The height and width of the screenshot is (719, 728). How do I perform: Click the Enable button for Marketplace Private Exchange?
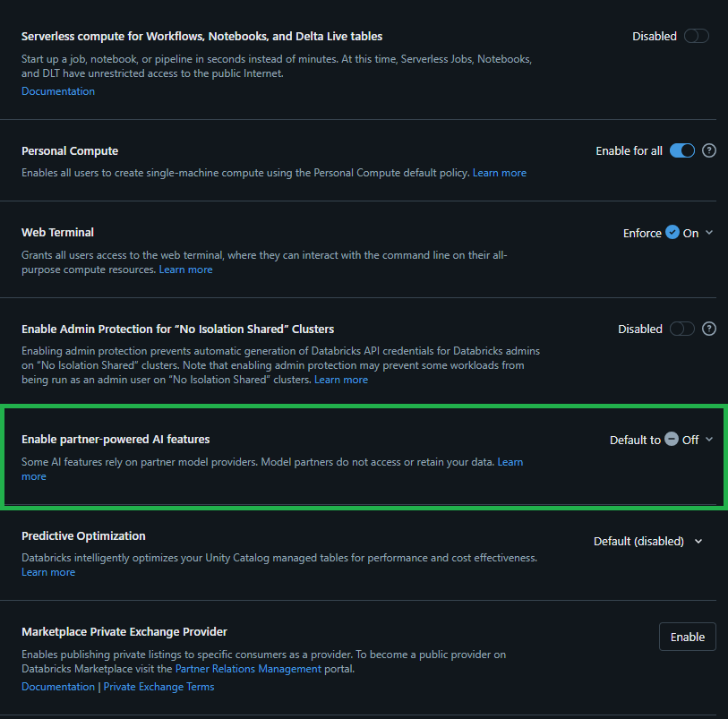687,637
